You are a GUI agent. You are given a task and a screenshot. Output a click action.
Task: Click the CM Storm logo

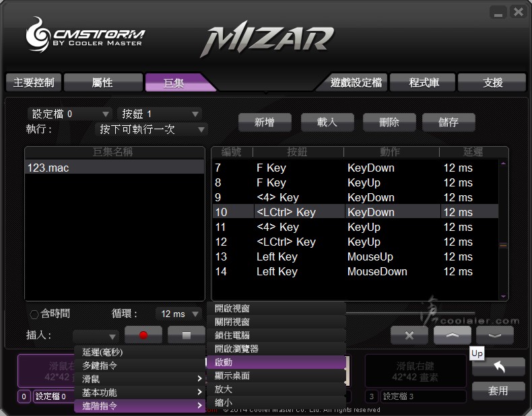pos(85,35)
